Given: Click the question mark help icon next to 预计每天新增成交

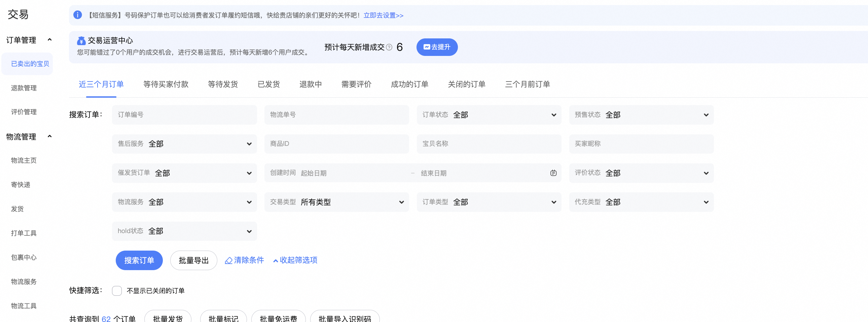Looking at the screenshot, I should click(x=389, y=47).
